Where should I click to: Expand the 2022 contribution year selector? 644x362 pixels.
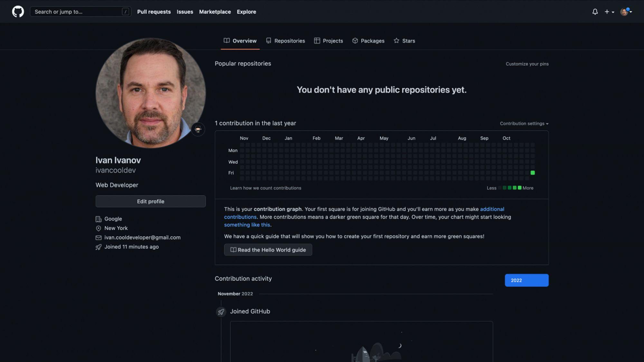[x=526, y=280]
